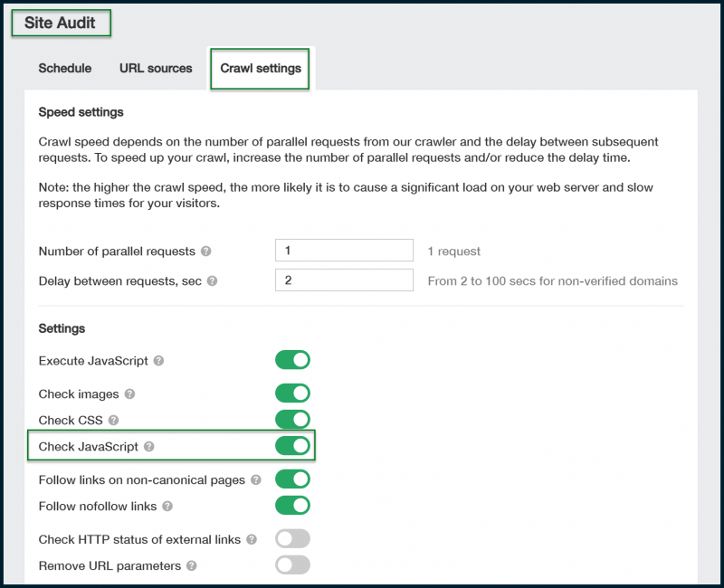Switch off Check JavaScript toggle
The image size is (724, 588).
292,446
